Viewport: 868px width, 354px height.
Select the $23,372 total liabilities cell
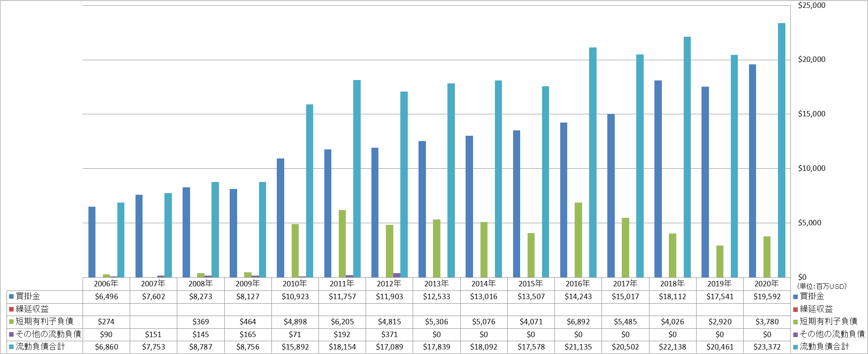(767, 347)
